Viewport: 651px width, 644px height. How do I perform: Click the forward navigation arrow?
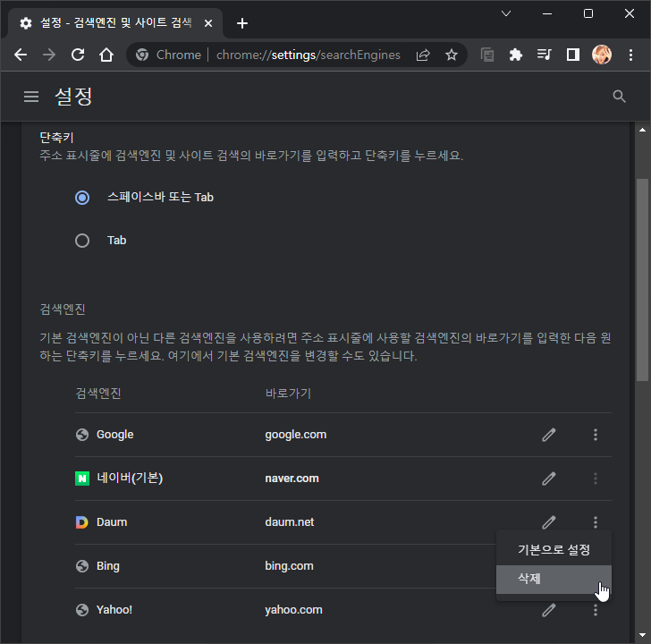pos(49,55)
